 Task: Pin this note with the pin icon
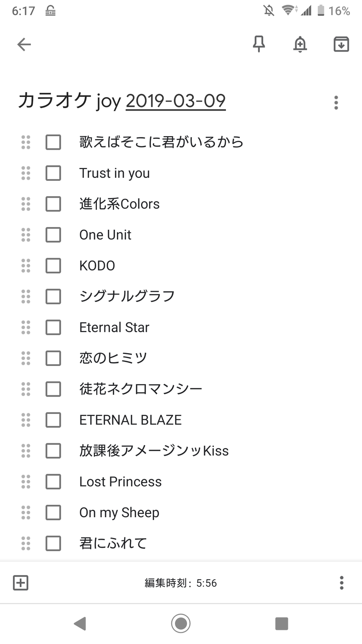click(x=259, y=44)
